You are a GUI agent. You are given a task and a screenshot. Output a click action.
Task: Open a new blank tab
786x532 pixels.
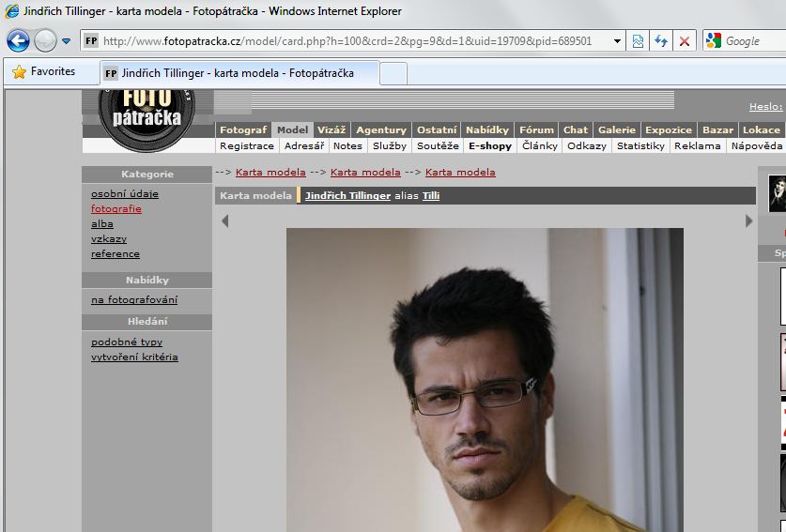(393, 74)
